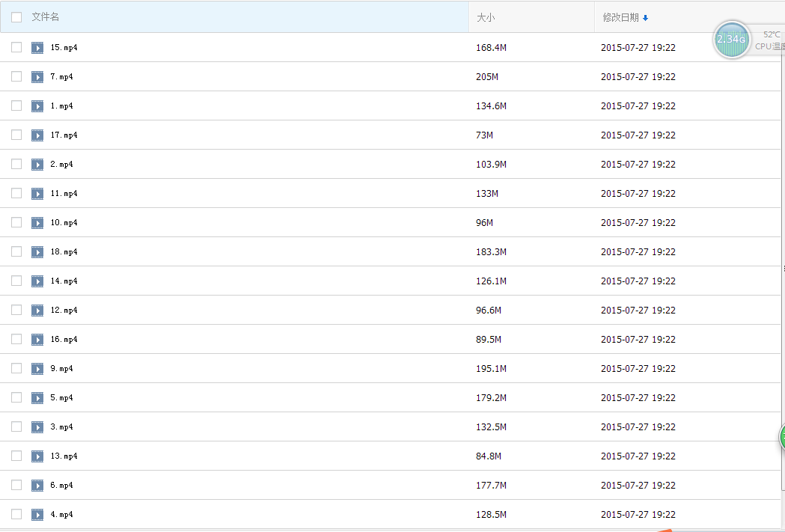Tick the select-all checkbox in header
This screenshot has width=785, height=532.
(16, 17)
